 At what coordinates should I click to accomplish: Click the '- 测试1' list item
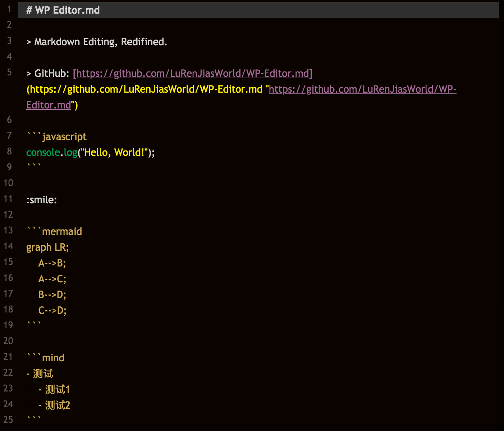click(x=54, y=390)
